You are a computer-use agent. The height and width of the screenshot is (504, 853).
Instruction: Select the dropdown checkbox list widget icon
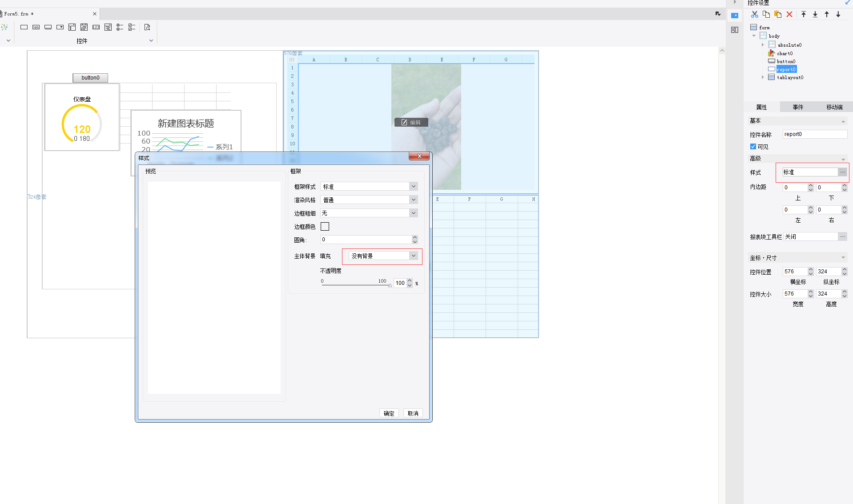click(72, 27)
